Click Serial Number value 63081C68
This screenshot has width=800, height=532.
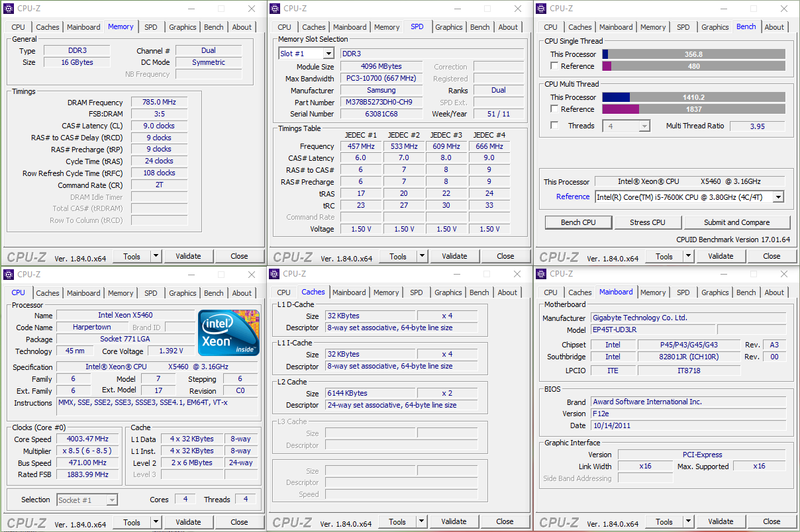pos(381,114)
